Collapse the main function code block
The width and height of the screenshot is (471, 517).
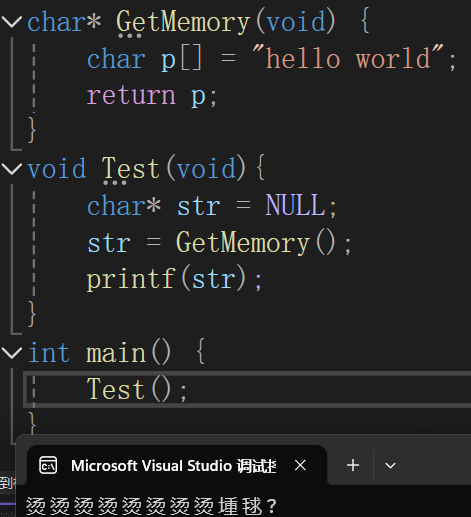pyautogui.click(x=12, y=353)
